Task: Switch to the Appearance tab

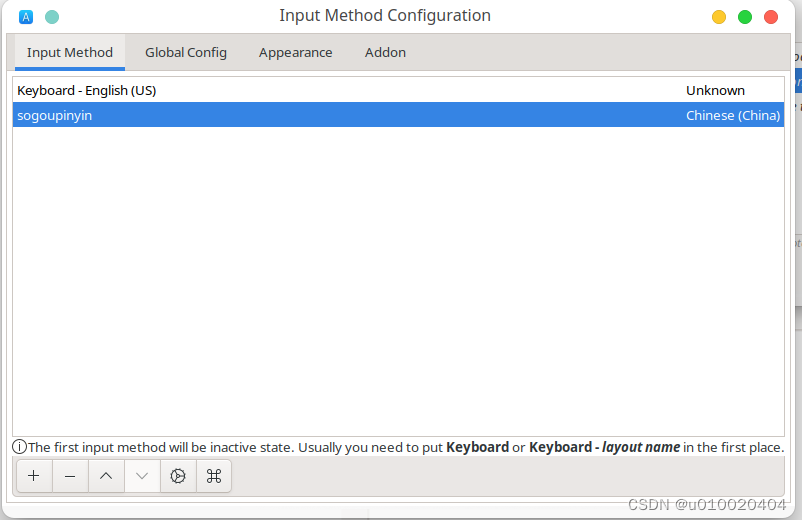Action: pyautogui.click(x=295, y=52)
